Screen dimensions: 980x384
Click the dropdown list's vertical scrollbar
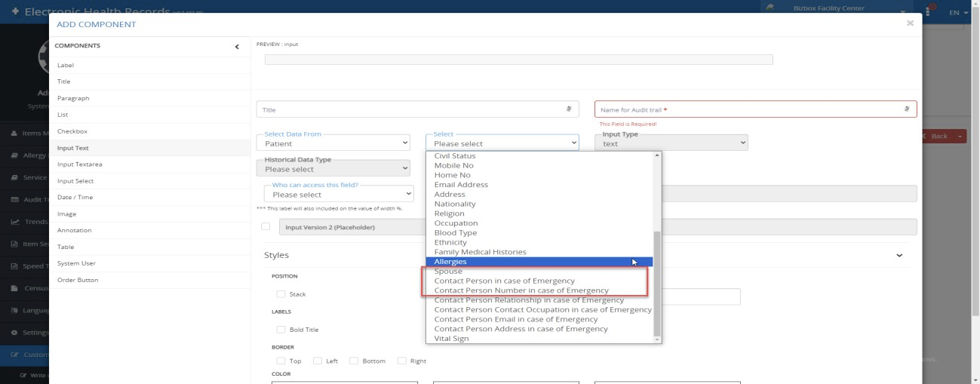[656, 283]
